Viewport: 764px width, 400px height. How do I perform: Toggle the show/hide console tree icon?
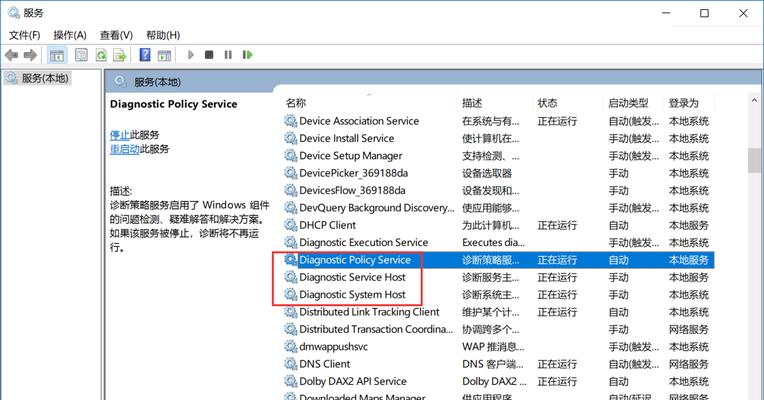tap(57, 55)
